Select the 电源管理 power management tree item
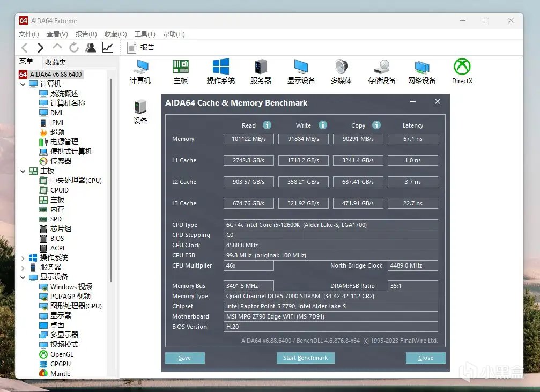 point(58,142)
